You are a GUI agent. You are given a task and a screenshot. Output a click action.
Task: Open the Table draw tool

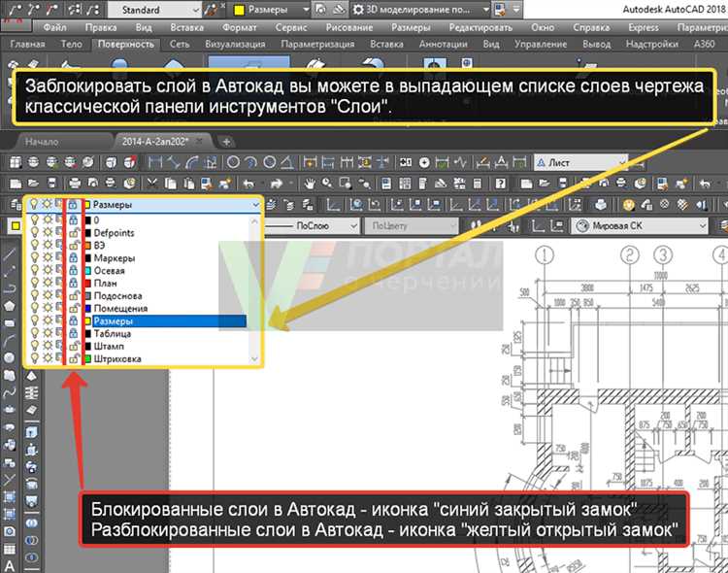point(10,549)
